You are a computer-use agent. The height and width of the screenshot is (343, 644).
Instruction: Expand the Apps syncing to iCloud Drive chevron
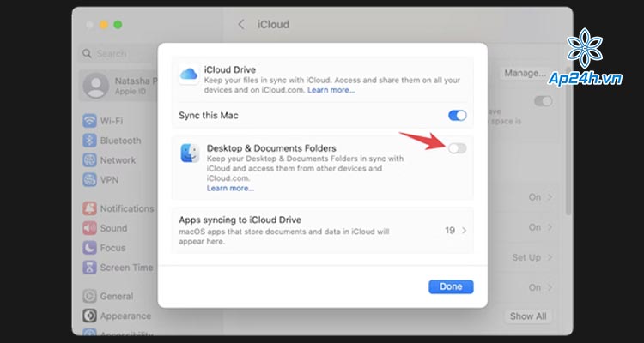(x=464, y=231)
